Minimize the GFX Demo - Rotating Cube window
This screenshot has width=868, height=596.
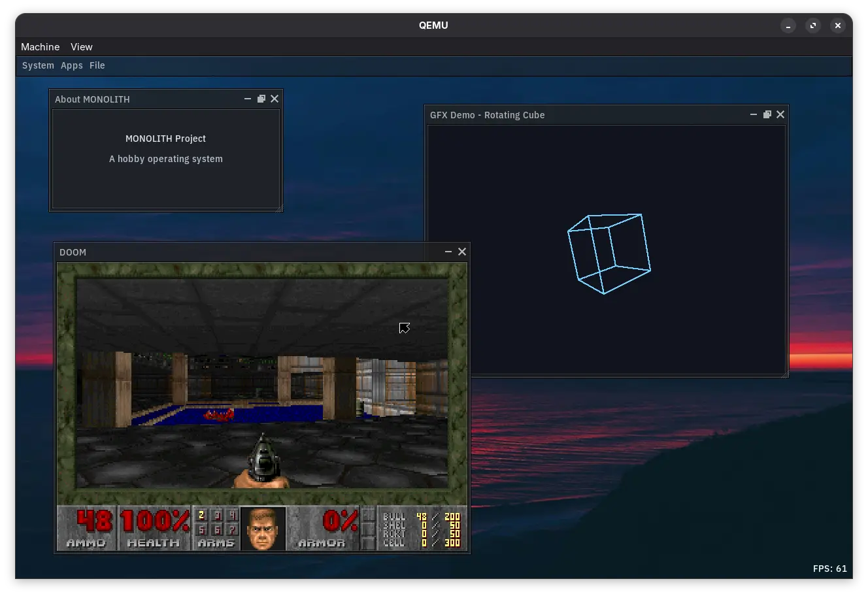[753, 114]
